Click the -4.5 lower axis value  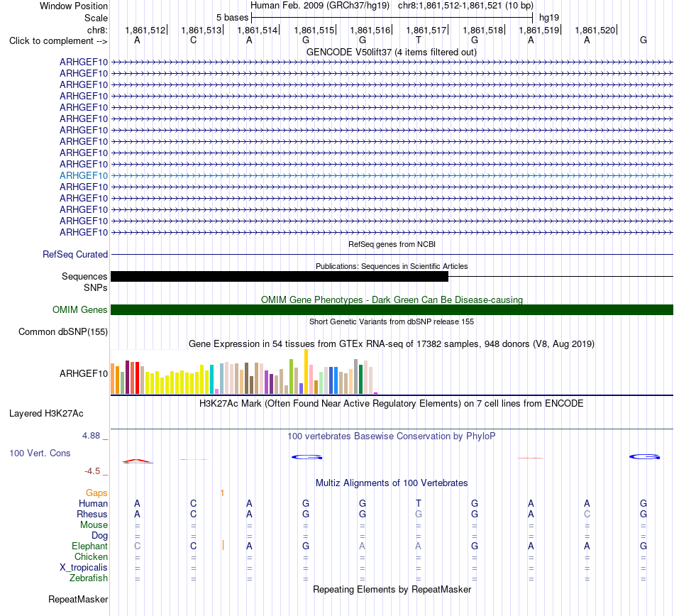click(x=92, y=471)
